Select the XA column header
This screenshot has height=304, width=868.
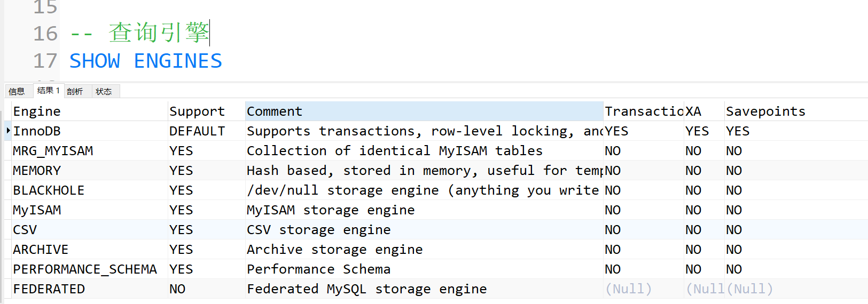click(704, 111)
